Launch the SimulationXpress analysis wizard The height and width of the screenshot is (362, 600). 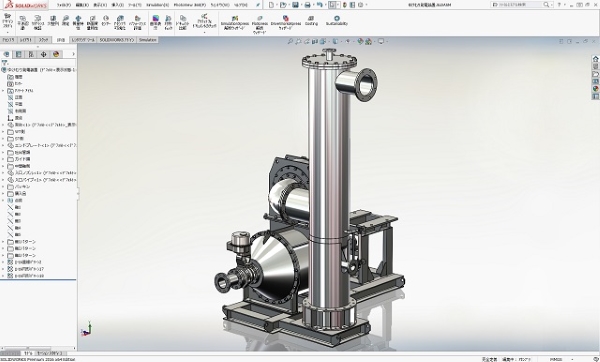click(x=235, y=23)
